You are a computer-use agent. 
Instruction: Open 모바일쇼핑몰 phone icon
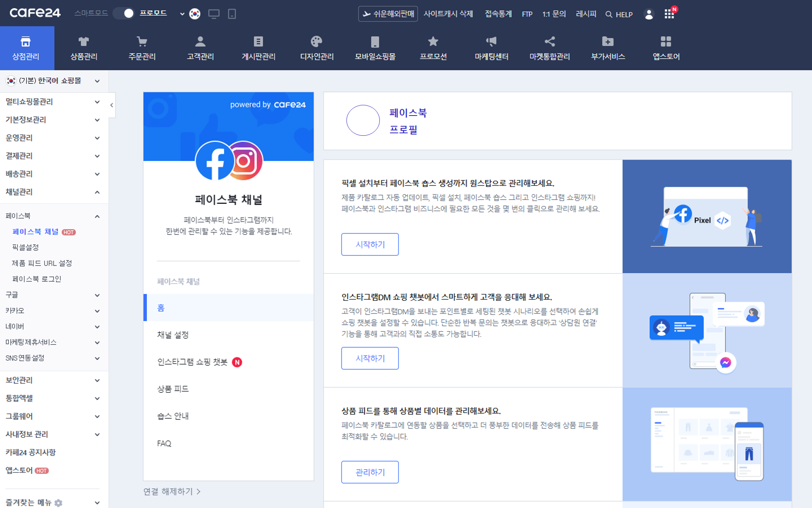click(375, 42)
